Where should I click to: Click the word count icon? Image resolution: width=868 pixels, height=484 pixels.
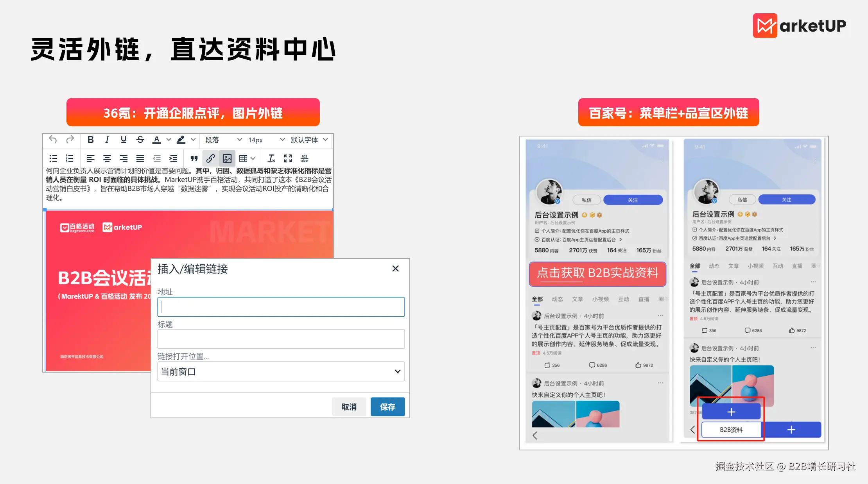pos(304,158)
